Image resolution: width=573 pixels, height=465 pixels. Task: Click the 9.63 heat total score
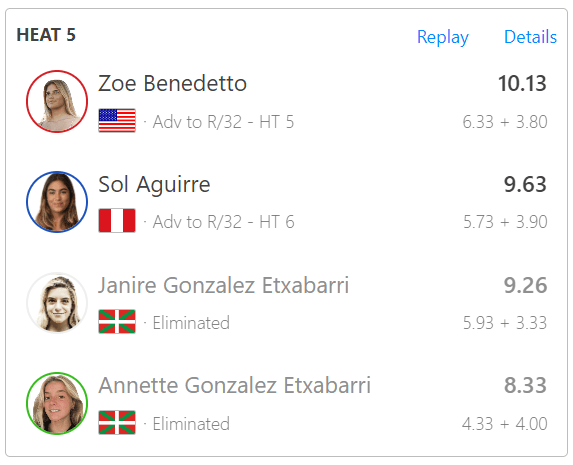[525, 184]
